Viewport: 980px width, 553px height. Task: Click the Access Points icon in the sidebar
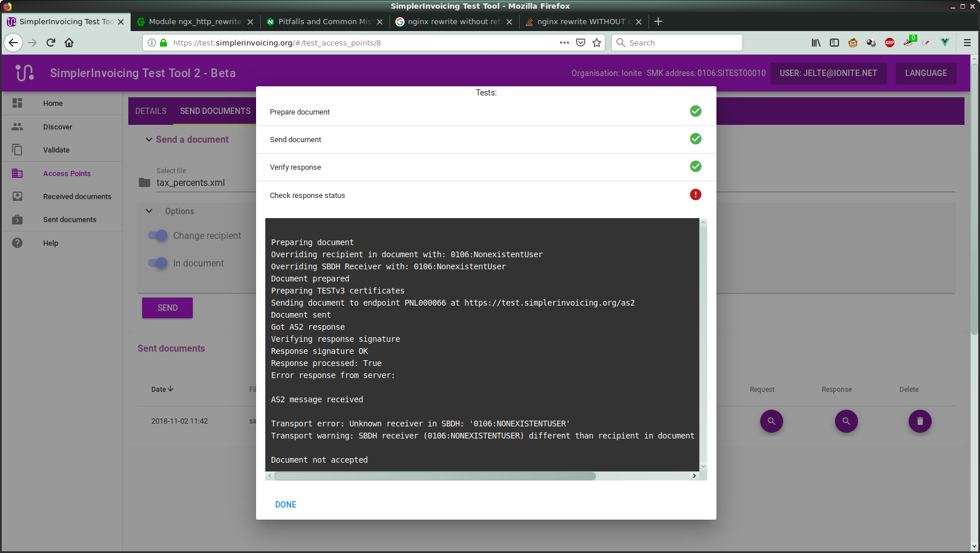17,173
